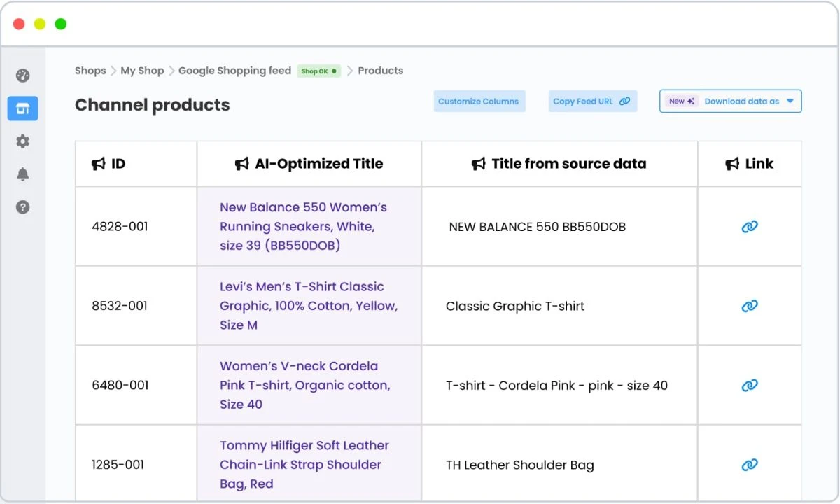Viewport: 840px width, 504px height.
Task: Click megaphone icon in ID column header
Action: pos(99,164)
